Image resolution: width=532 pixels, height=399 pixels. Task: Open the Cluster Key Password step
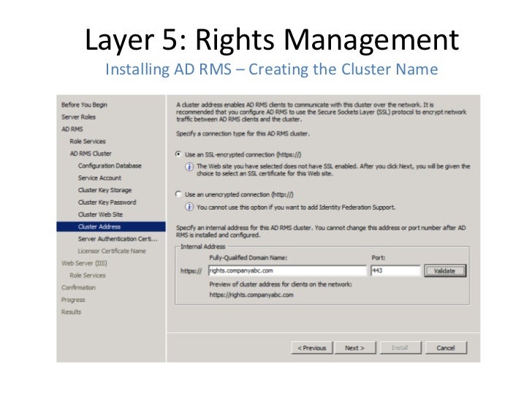click(x=107, y=202)
